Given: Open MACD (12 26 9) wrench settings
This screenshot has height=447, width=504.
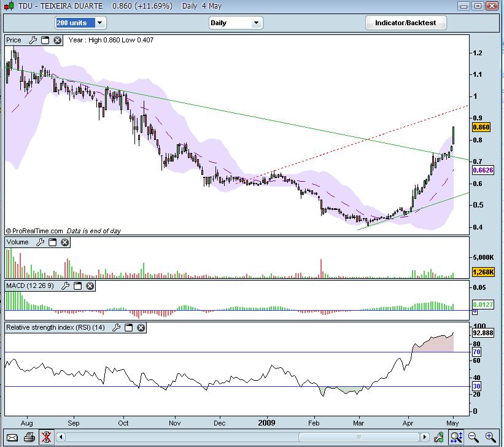Looking at the screenshot, I should pyautogui.click(x=65, y=286).
